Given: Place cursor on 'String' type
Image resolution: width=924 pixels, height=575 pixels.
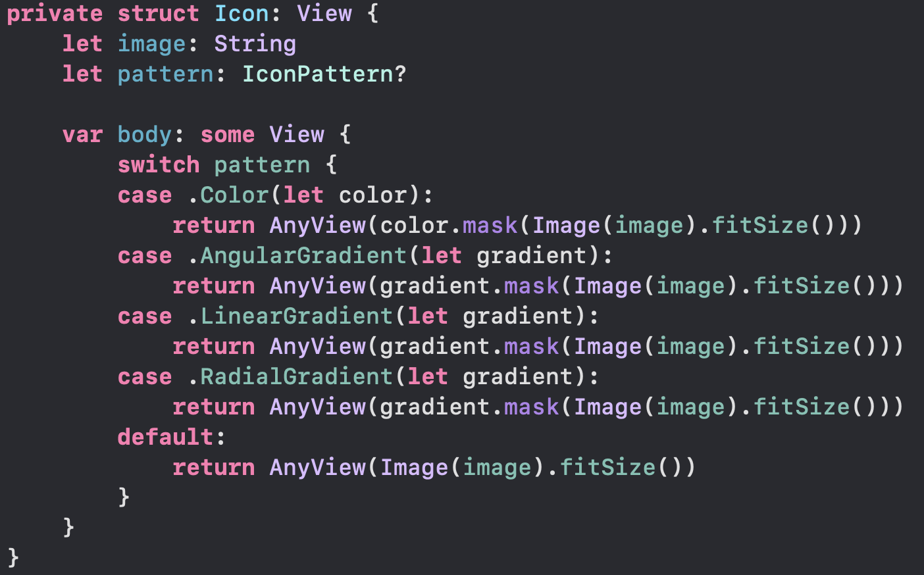Looking at the screenshot, I should (x=255, y=44).
